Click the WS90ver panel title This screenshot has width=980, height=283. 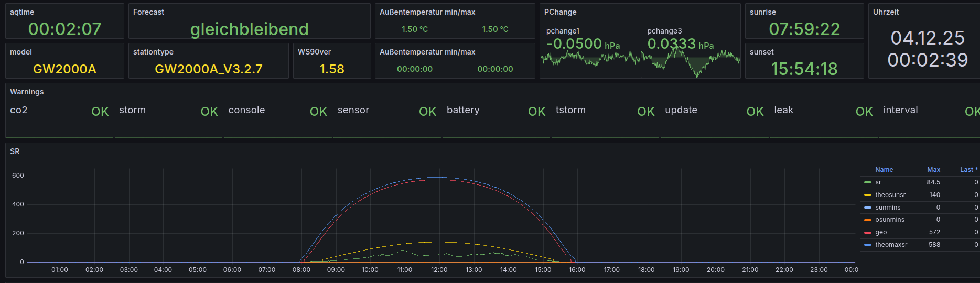click(314, 52)
